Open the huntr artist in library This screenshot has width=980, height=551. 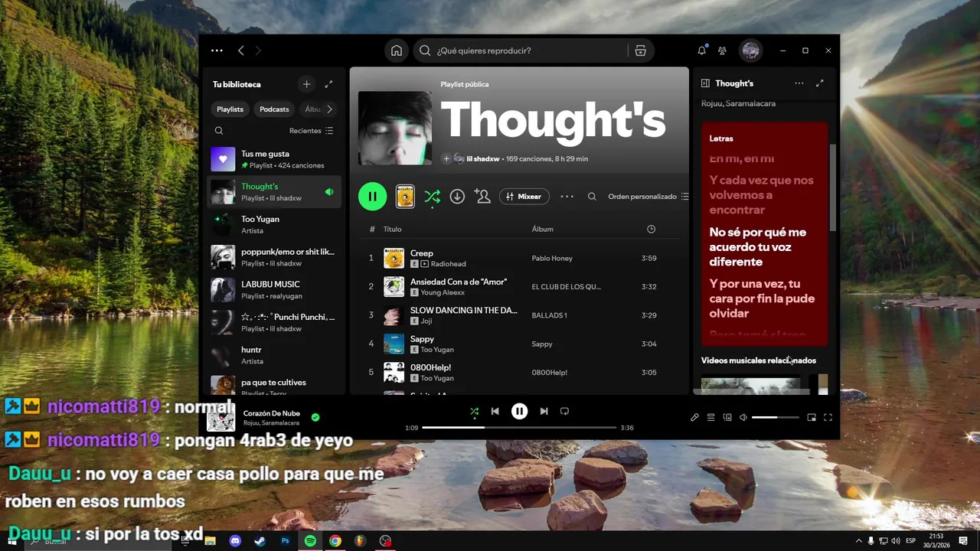(274, 355)
